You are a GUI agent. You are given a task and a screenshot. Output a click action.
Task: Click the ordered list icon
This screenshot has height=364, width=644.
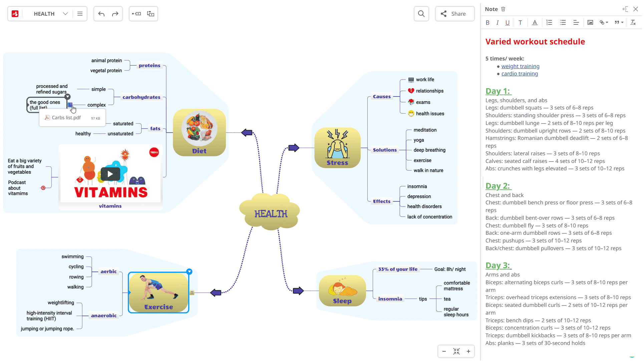click(x=550, y=23)
